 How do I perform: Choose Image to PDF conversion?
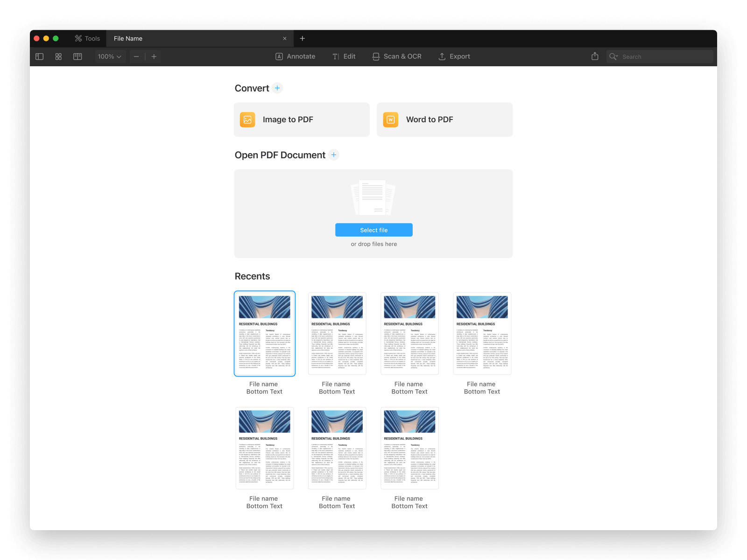pos(302,119)
